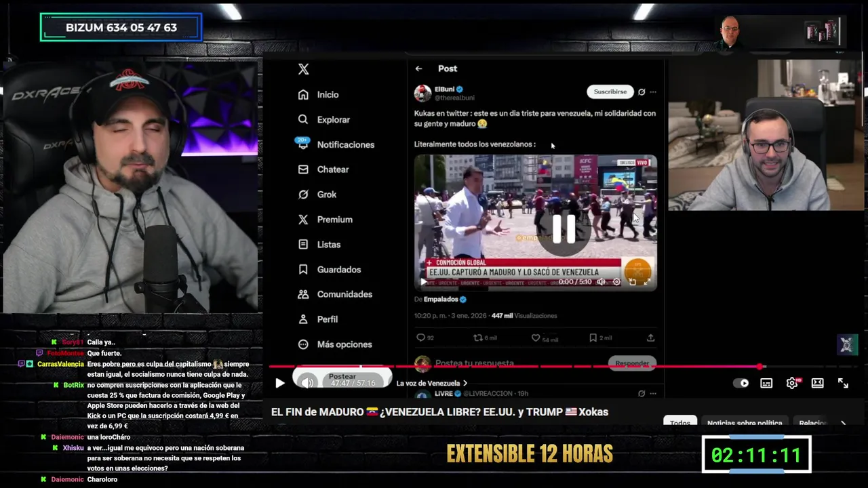Pause the embedded tweet video

[564, 229]
